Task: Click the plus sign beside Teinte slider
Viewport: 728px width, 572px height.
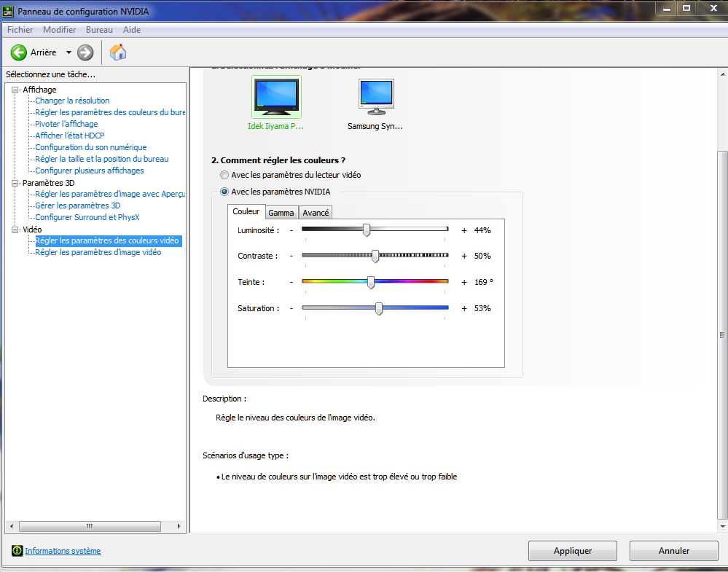Action: [x=463, y=282]
